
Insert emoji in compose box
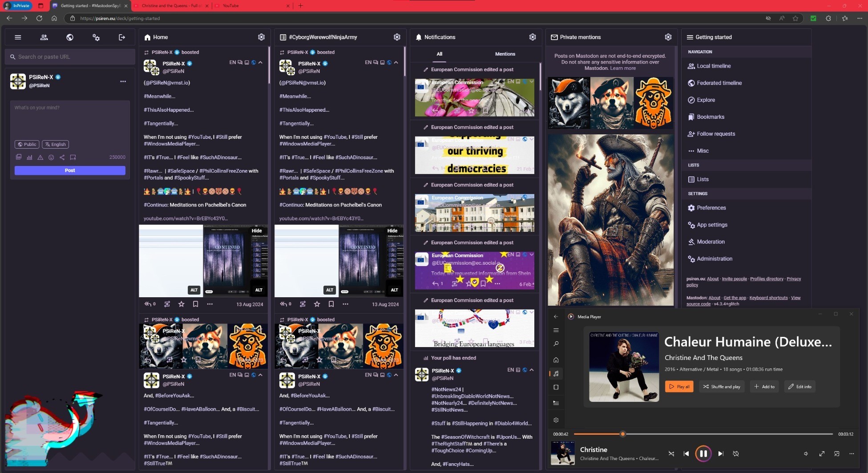[x=51, y=157]
